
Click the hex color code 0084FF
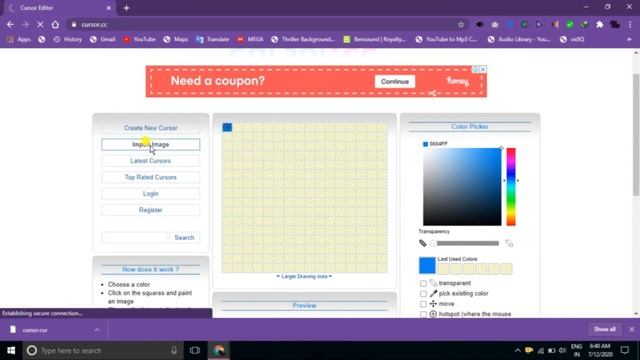coord(438,144)
